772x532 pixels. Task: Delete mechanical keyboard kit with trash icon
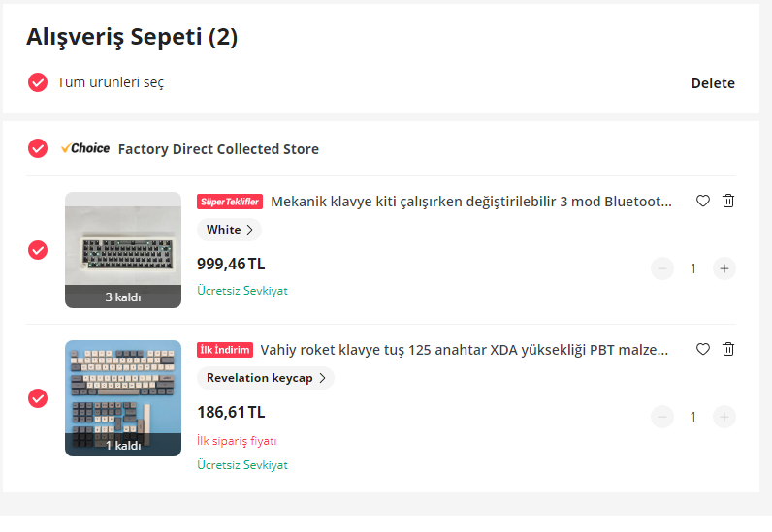pyautogui.click(x=728, y=201)
